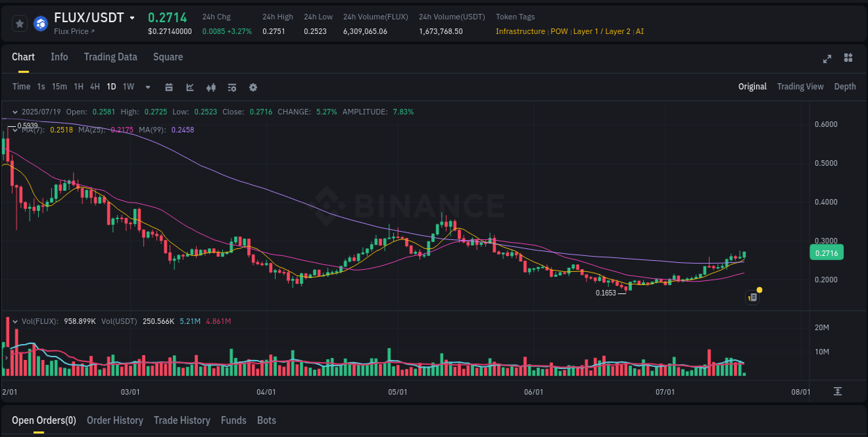Switch chart to line style icon
This screenshot has width=868, height=437.
pyautogui.click(x=189, y=87)
